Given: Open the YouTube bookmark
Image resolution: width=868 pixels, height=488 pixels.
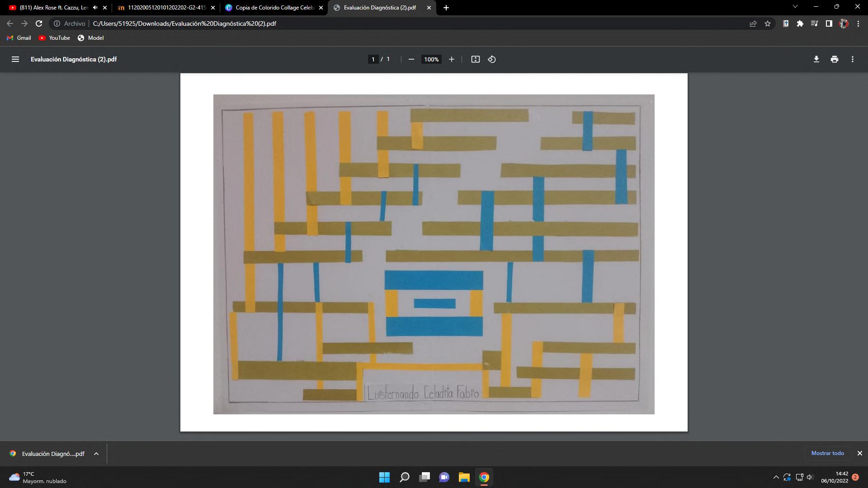Looking at the screenshot, I should tap(54, 38).
